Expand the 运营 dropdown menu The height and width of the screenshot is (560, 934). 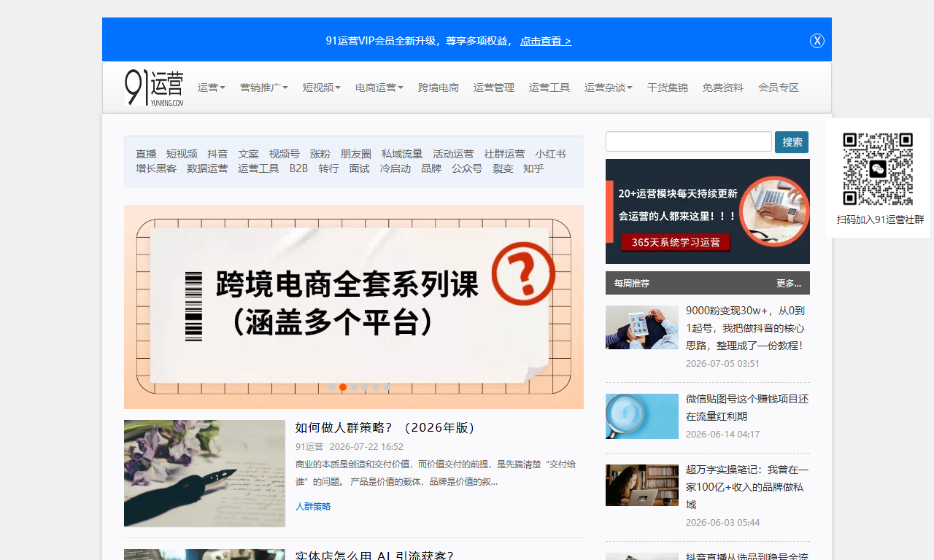click(x=211, y=87)
